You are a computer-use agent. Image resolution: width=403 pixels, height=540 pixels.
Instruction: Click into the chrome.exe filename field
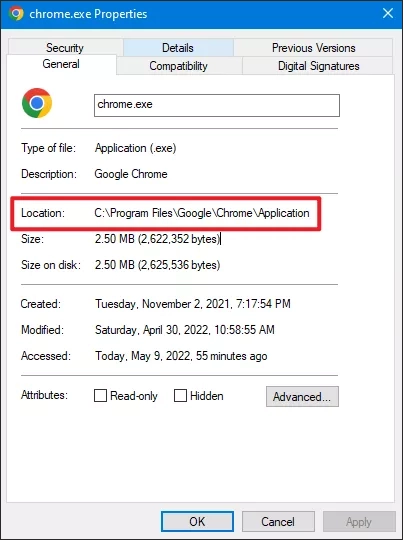217,105
